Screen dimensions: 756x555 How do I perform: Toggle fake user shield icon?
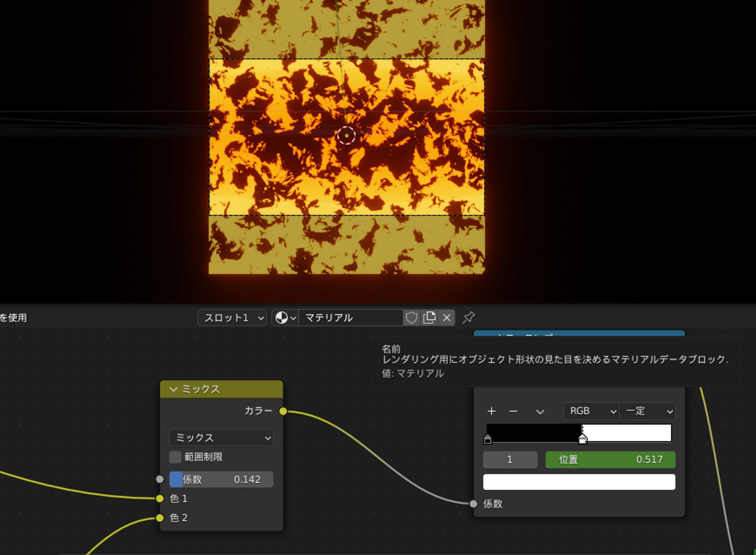(412, 318)
